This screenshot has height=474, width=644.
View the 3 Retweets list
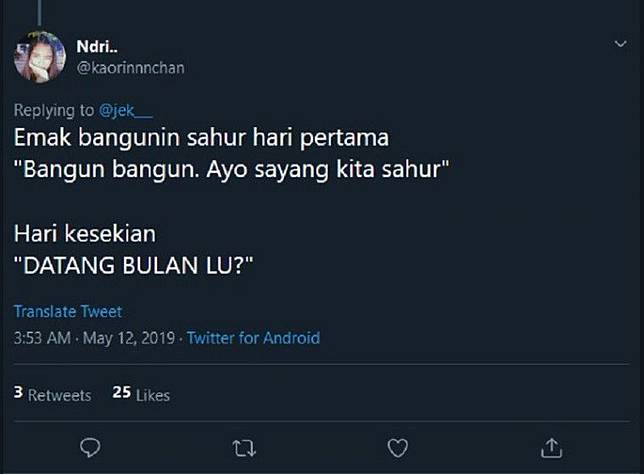pyautogui.click(x=52, y=395)
